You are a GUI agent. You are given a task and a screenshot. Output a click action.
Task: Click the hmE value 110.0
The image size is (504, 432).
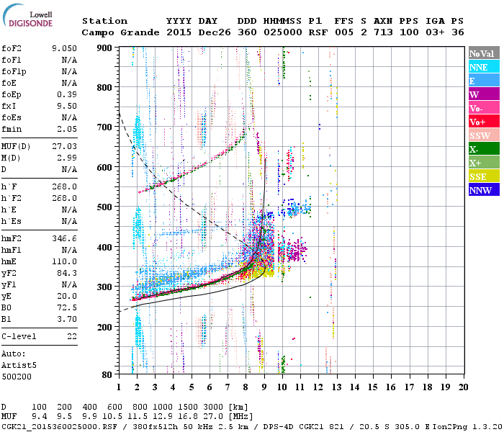click(x=64, y=261)
